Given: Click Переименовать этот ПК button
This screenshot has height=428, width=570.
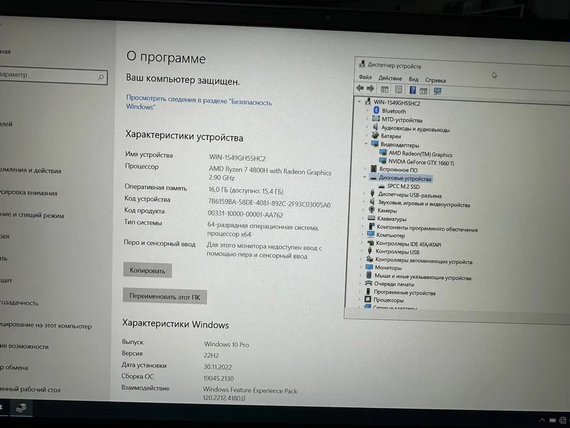Looking at the screenshot, I should pyautogui.click(x=165, y=296).
